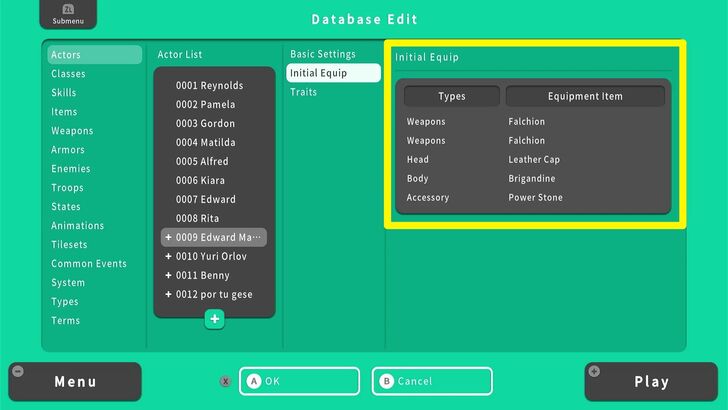Click the plus icon beside 0012 por tu gese
Viewport: 728px width, 410px height.
point(169,294)
